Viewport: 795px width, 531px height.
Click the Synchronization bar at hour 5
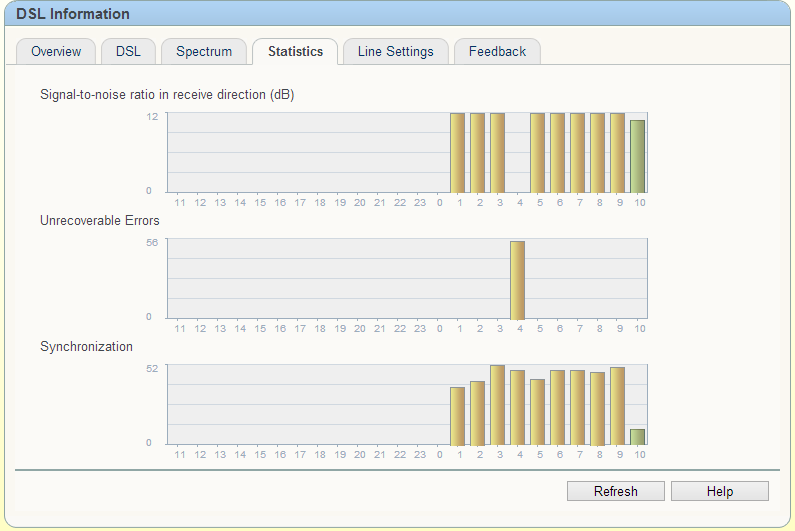(537, 412)
